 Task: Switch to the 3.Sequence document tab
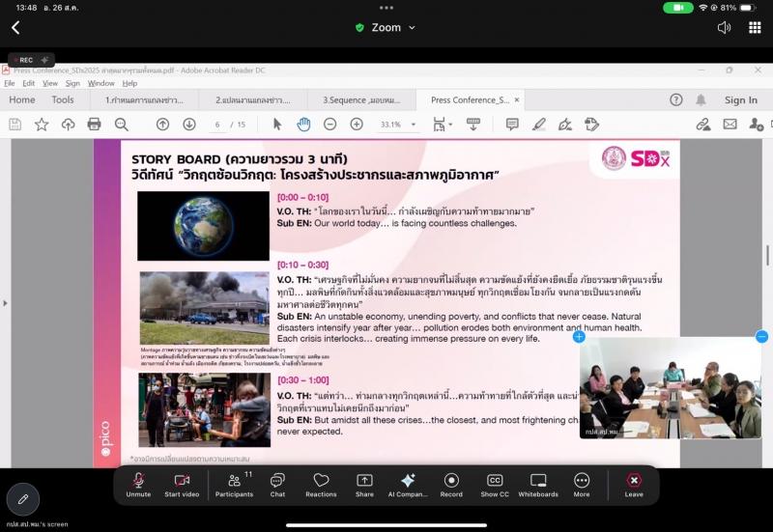(361, 100)
